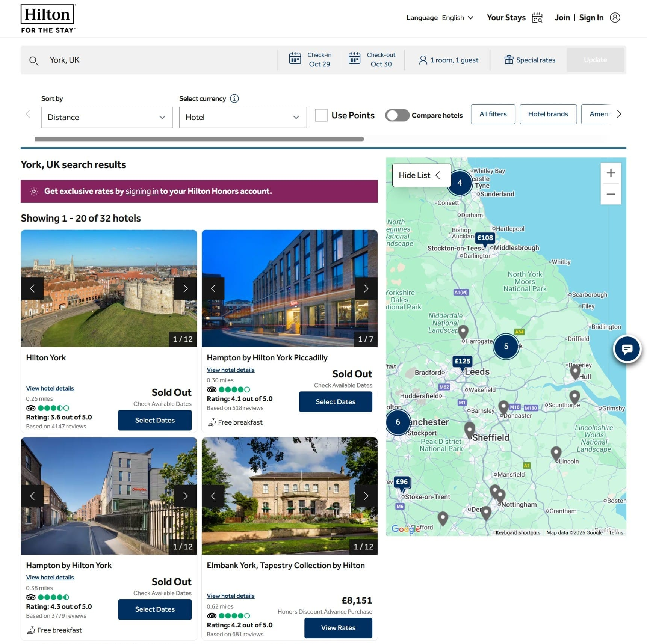Show next photo of Hilton York
This screenshot has height=644, width=647.
point(185,288)
